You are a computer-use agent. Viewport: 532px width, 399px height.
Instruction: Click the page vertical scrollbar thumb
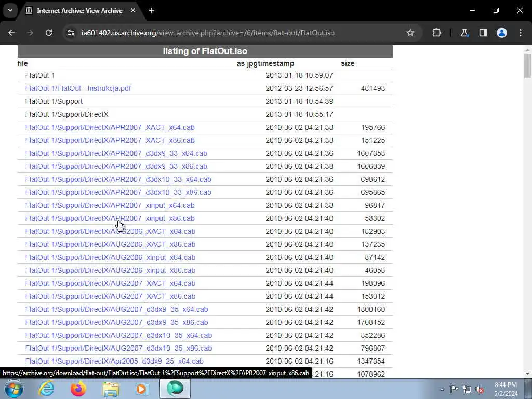(x=527, y=66)
